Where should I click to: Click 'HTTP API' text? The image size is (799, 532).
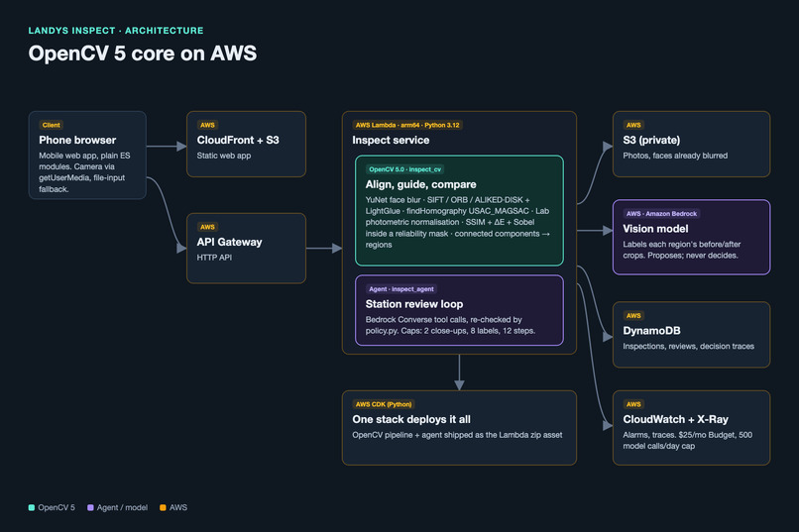point(214,258)
